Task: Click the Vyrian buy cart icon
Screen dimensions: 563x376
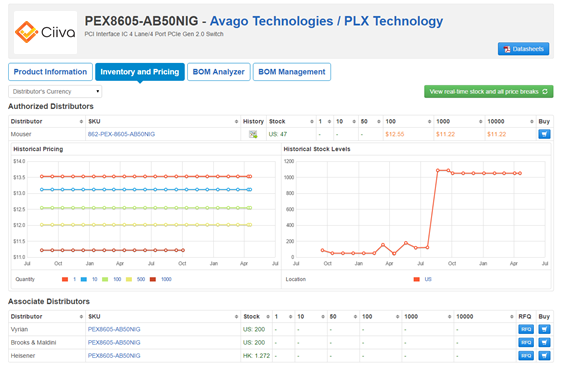Action: point(544,329)
